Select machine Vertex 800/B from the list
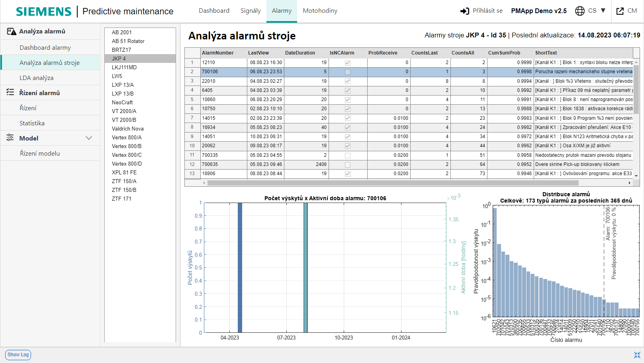The image size is (644, 363). [127, 146]
